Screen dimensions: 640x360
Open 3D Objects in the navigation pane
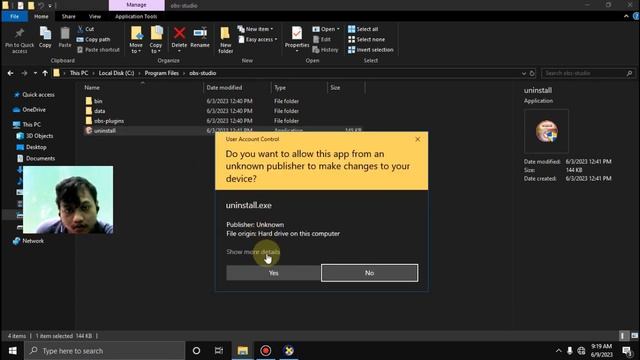pos(39,136)
